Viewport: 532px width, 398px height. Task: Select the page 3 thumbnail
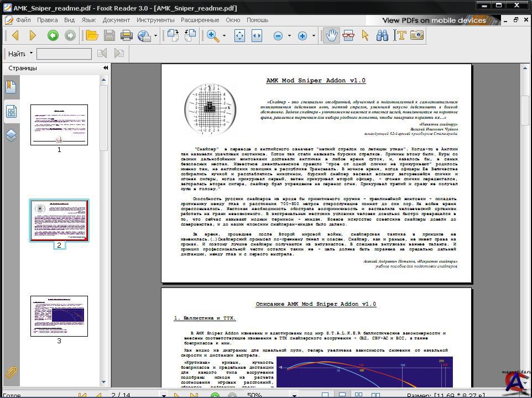coord(59,316)
